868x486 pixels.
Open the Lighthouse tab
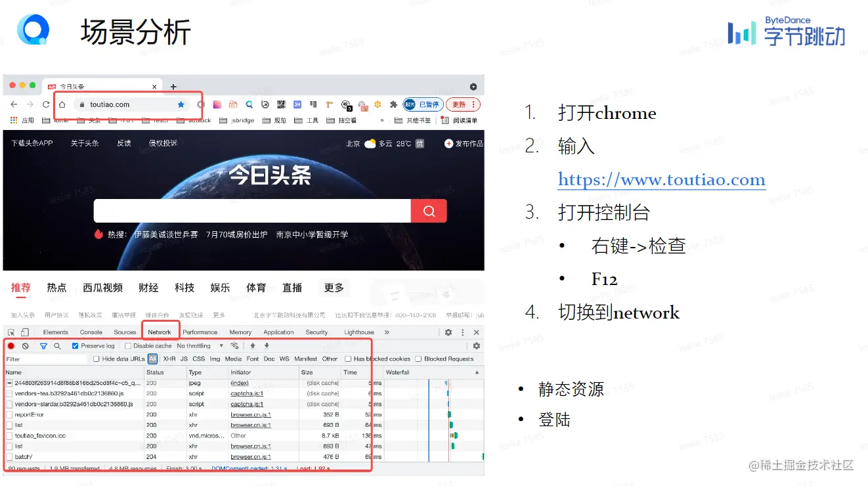tap(359, 332)
